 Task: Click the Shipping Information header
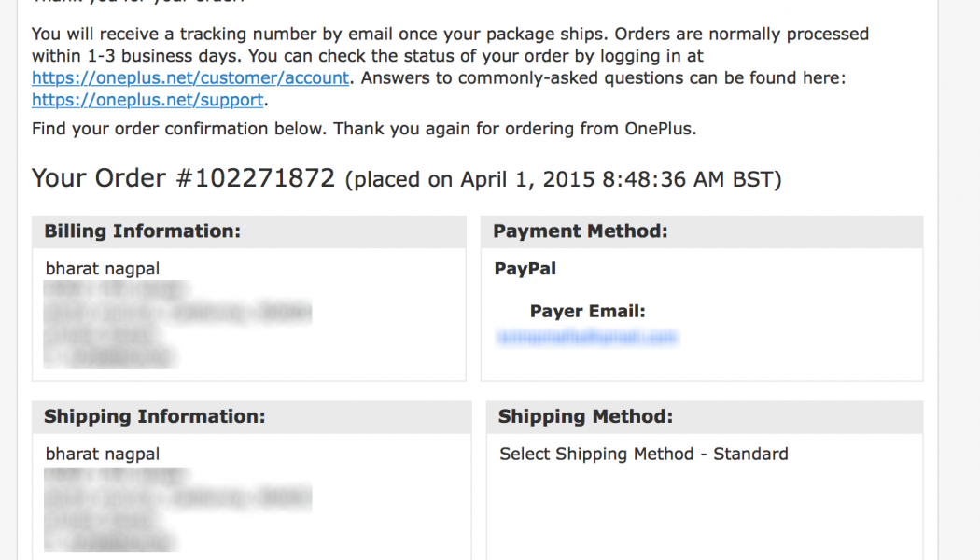pyautogui.click(x=154, y=417)
